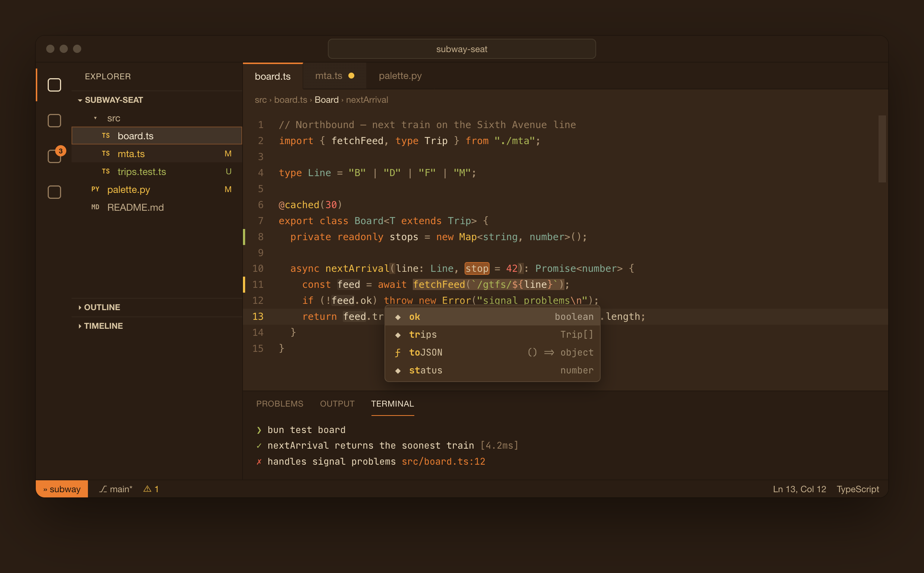Open the OUTPUT panel tab
The width and height of the screenshot is (924, 573).
tap(337, 404)
